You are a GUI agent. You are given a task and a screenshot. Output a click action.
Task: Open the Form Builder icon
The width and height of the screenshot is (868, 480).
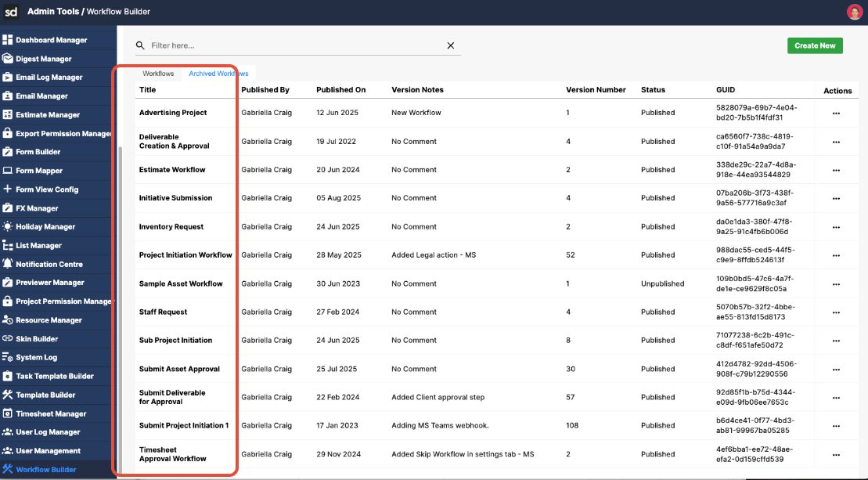point(7,152)
